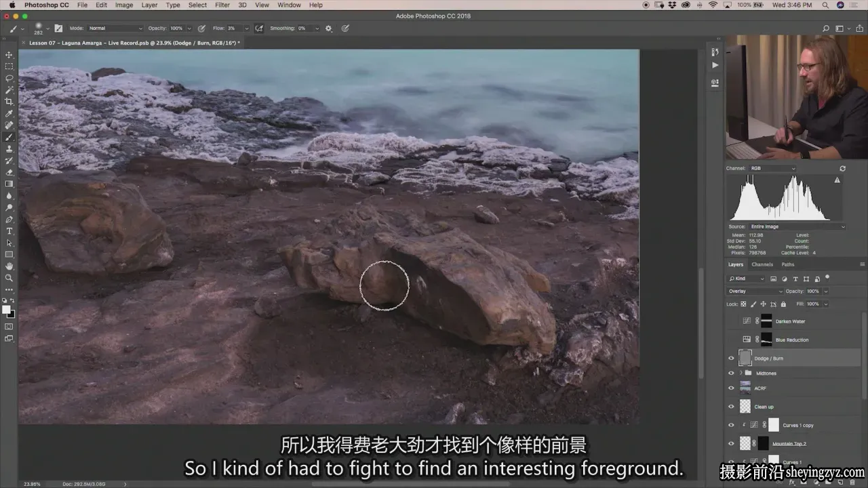The image size is (868, 488).
Task: Toggle Quick Mask mode
Action: [9, 327]
